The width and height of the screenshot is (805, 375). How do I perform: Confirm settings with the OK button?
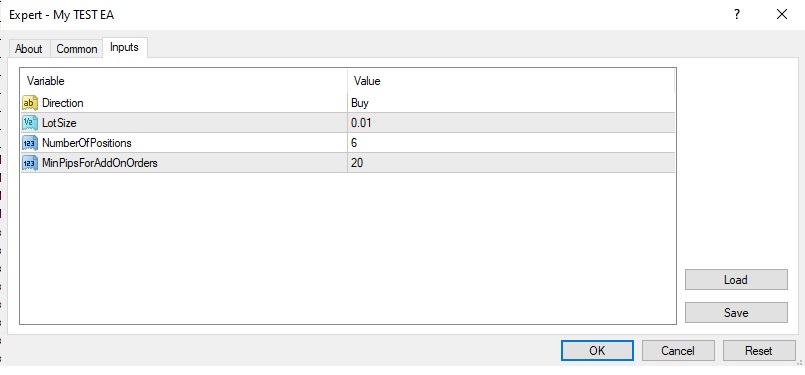597,351
